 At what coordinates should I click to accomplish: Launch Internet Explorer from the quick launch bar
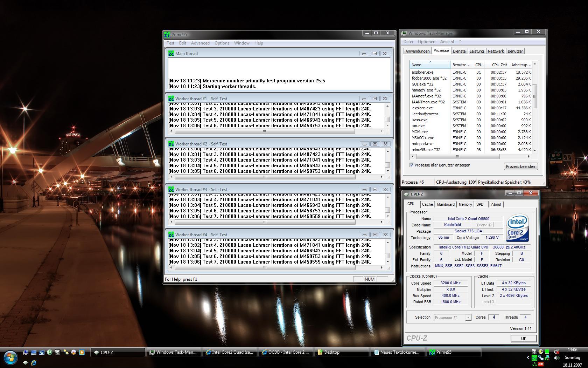(x=34, y=362)
